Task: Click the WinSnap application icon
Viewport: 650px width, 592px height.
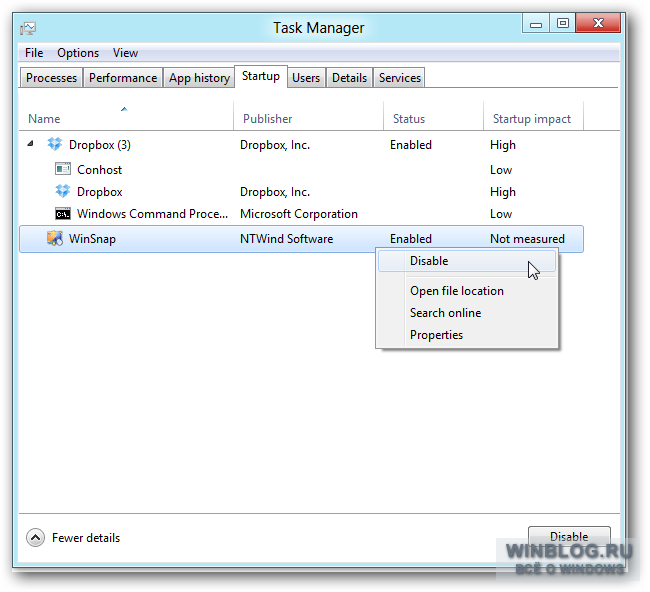Action: pos(55,238)
